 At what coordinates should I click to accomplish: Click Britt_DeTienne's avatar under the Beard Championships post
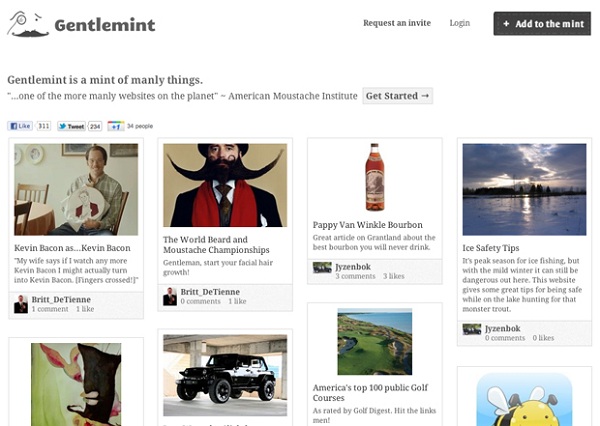(170, 297)
